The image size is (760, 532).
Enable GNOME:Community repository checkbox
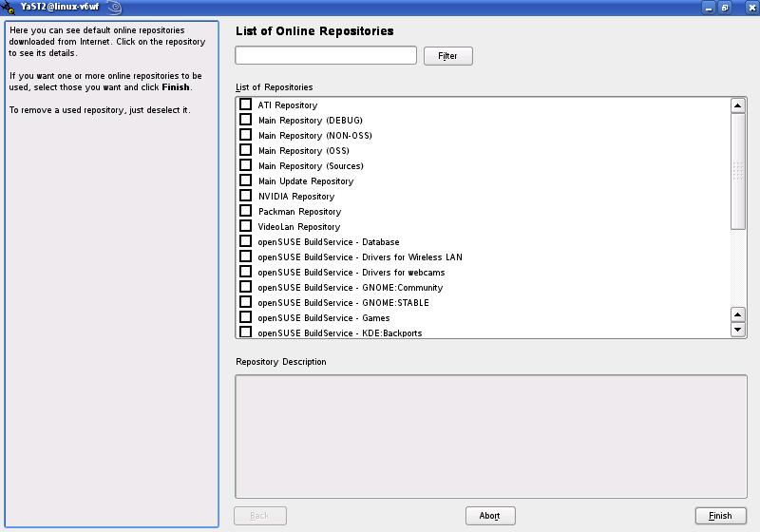(246, 287)
